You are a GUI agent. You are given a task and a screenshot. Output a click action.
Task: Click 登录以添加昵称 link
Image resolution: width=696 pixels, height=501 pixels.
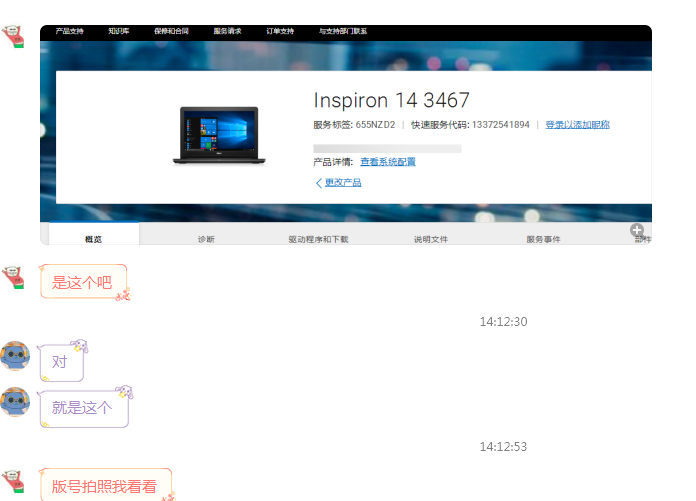577,125
